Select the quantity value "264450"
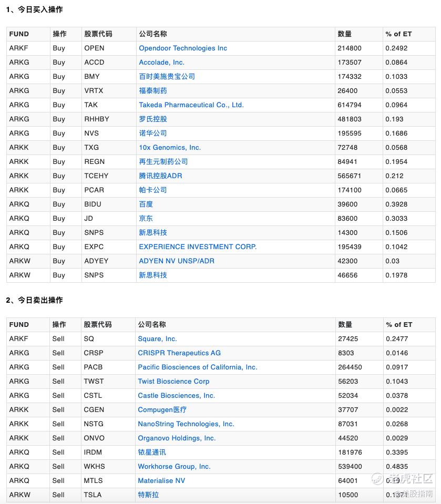The height and width of the screenshot is (504, 441). (350, 367)
